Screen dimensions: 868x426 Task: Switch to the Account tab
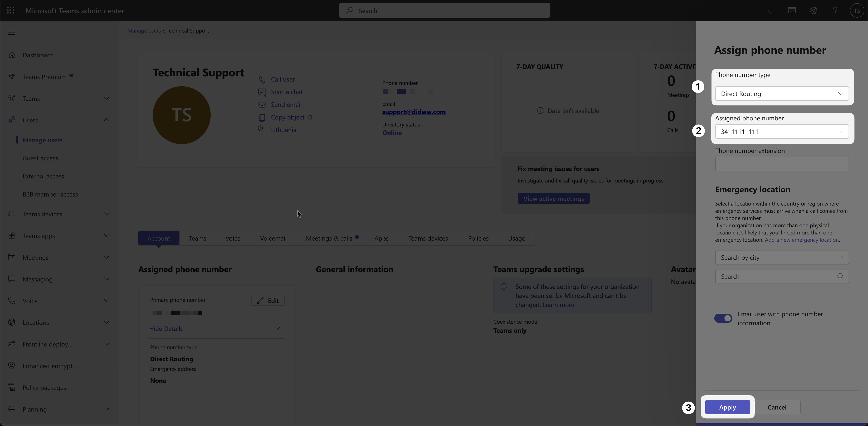159,238
